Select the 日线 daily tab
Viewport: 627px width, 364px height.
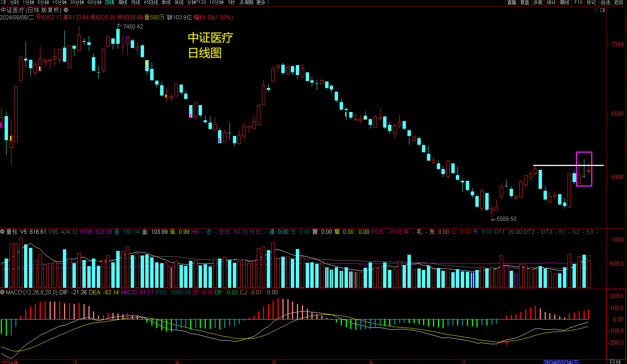click(x=110, y=2)
